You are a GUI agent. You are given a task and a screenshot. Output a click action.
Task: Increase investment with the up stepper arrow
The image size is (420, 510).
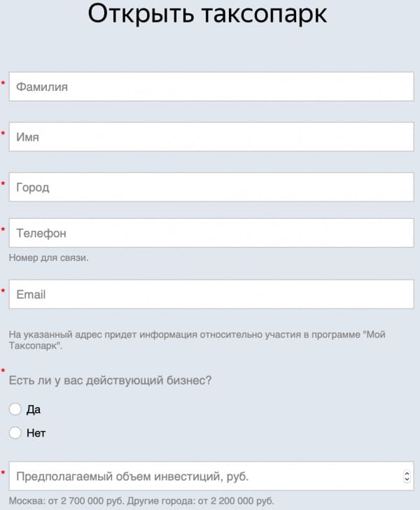(x=407, y=473)
